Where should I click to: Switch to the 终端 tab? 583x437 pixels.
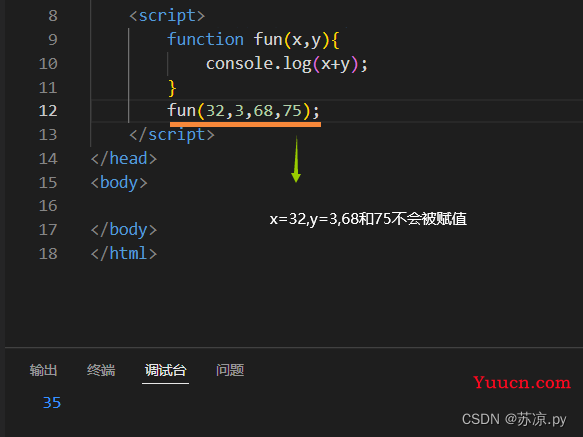(x=101, y=370)
